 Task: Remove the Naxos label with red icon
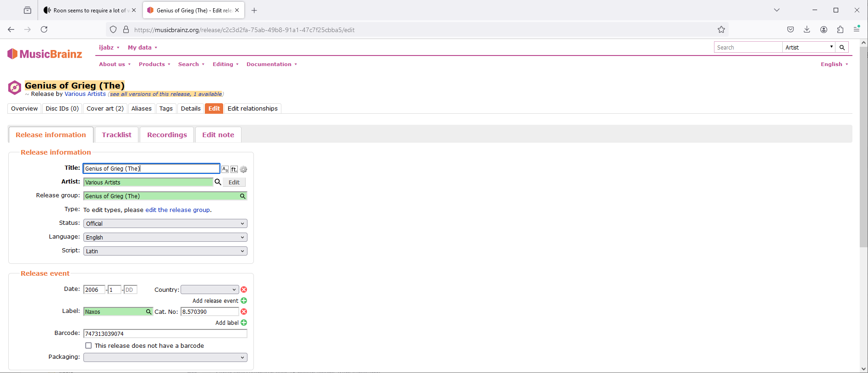[244, 312]
